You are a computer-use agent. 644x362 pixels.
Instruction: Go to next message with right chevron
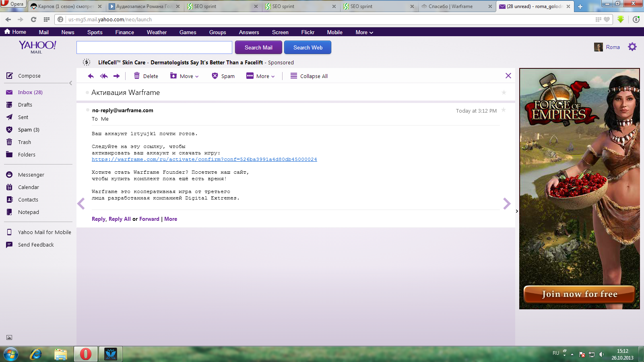[x=506, y=204]
